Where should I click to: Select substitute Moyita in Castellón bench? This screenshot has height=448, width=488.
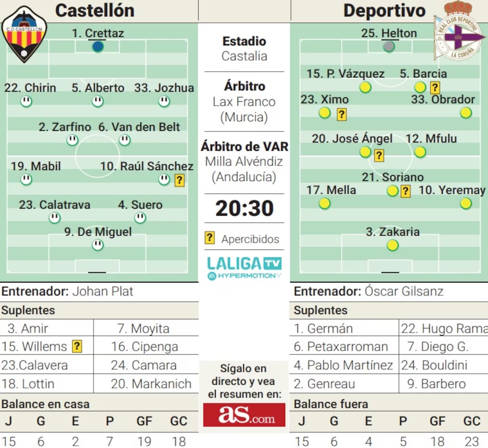click(144, 328)
